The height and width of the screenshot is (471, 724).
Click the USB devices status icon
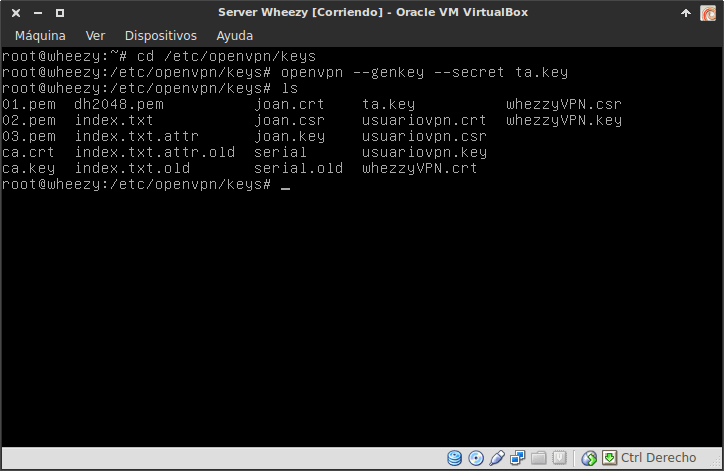(497, 459)
